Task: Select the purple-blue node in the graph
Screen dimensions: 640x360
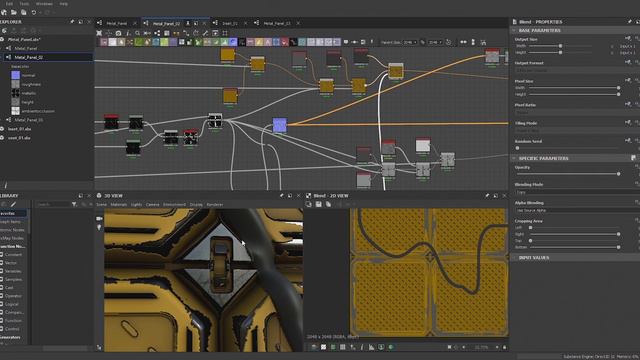Action: pyautogui.click(x=280, y=125)
